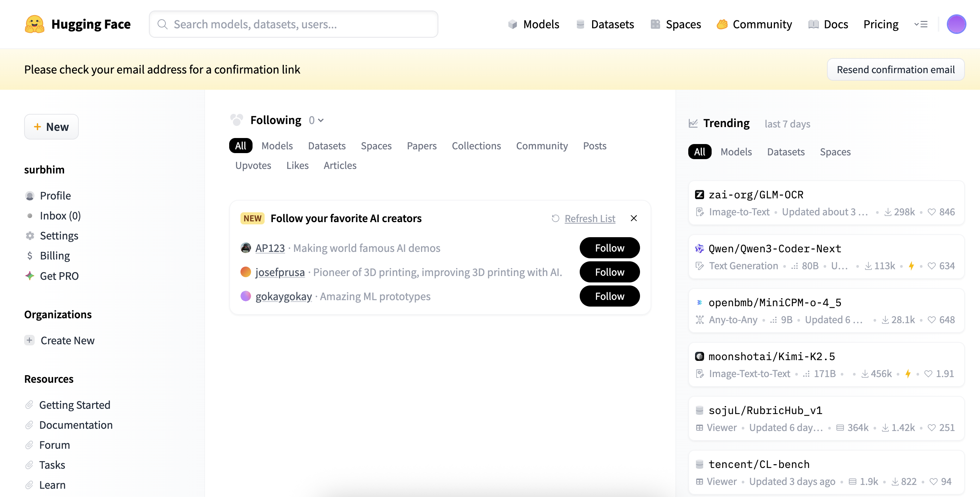This screenshot has width=980, height=497.
Task: Dismiss the Follow AI creators card
Action: click(634, 218)
